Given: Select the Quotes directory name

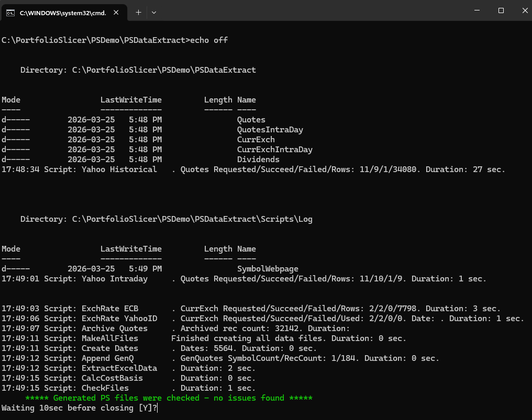Looking at the screenshot, I should 251,119.
